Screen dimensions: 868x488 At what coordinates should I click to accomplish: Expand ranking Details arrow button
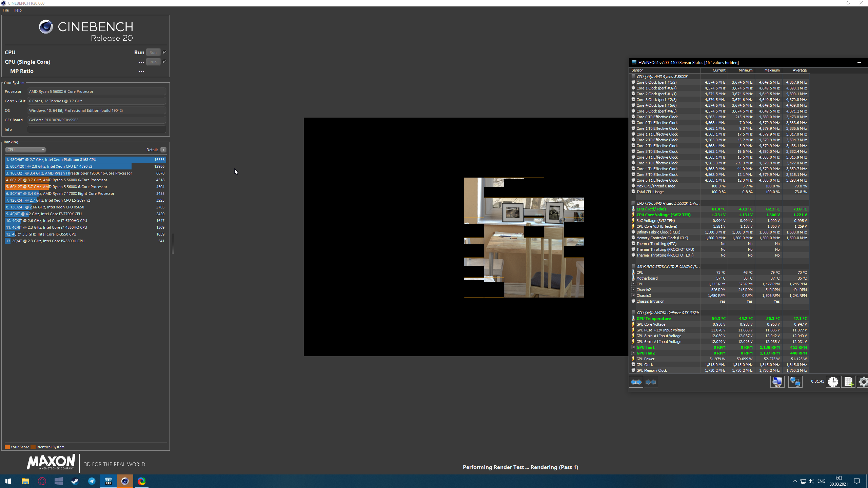click(163, 150)
